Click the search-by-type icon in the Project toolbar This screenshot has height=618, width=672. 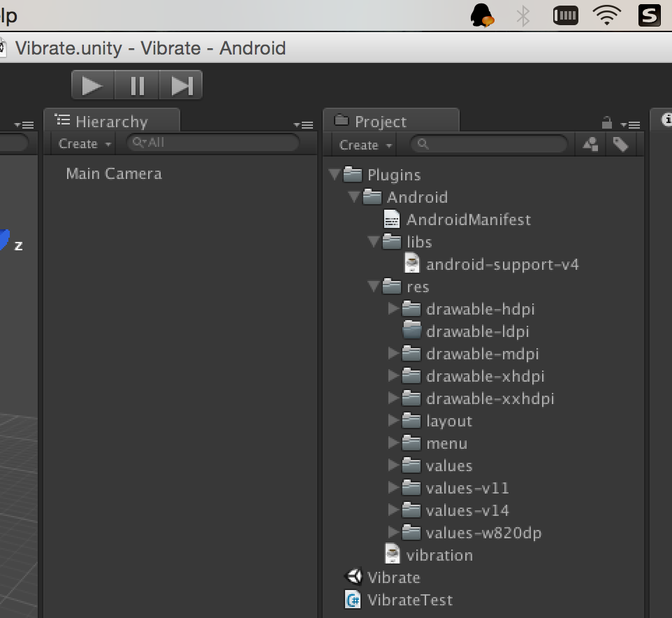590,144
